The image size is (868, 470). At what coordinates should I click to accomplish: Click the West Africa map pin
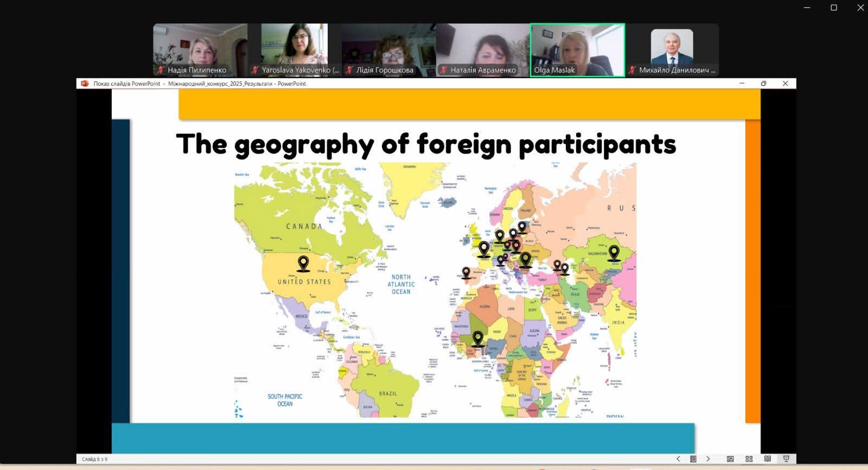tap(477, 339)
